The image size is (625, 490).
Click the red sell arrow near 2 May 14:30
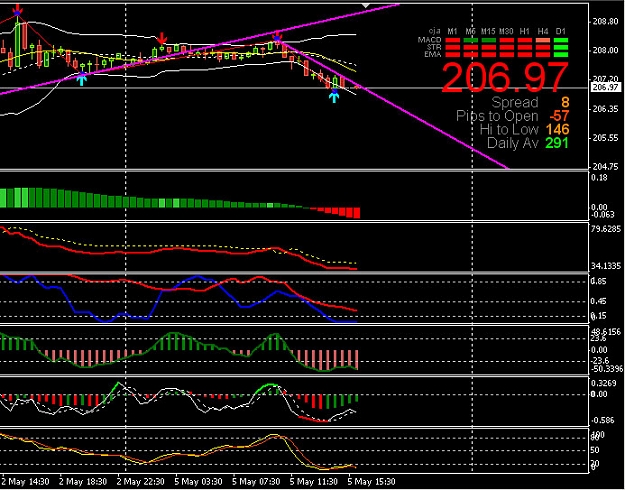(17, 10)
